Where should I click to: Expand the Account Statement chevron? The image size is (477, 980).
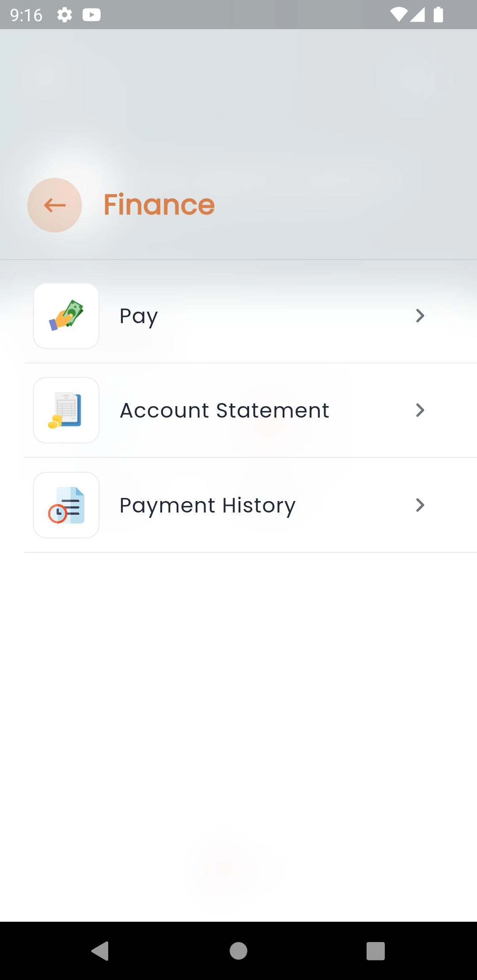coord(420,410)
